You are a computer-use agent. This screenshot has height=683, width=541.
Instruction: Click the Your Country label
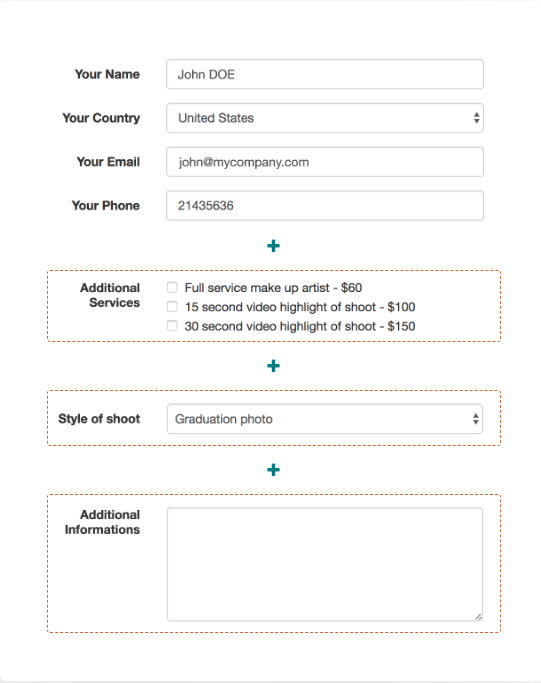coord(101,118)
